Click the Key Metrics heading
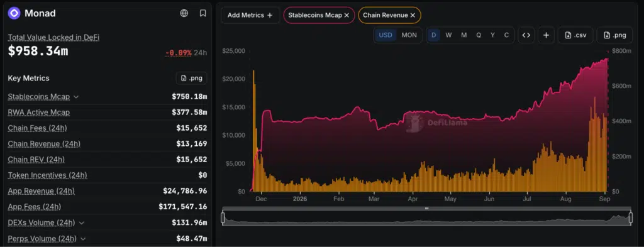The width and height of the screenshot is (644, 247). (x=28, y=78)
